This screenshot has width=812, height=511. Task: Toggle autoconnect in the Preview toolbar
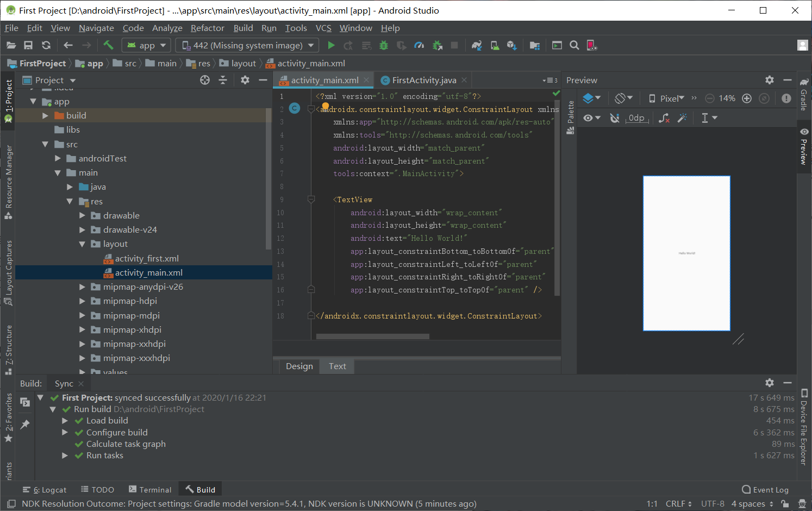[x=615, y=117]
